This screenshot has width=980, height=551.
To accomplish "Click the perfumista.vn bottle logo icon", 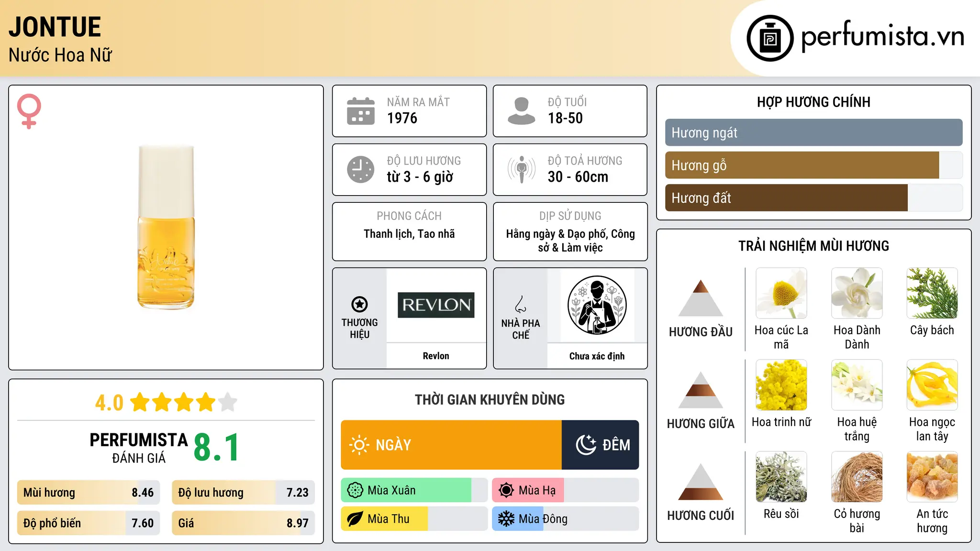I will coord(770,38).
